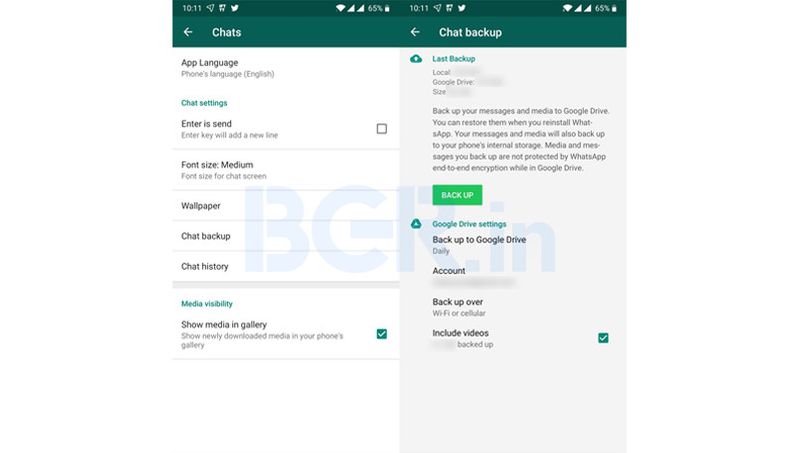Enable the Enter is send checkbox
Viewport: 800px width, 453px height.
click(x=382, y=129)
